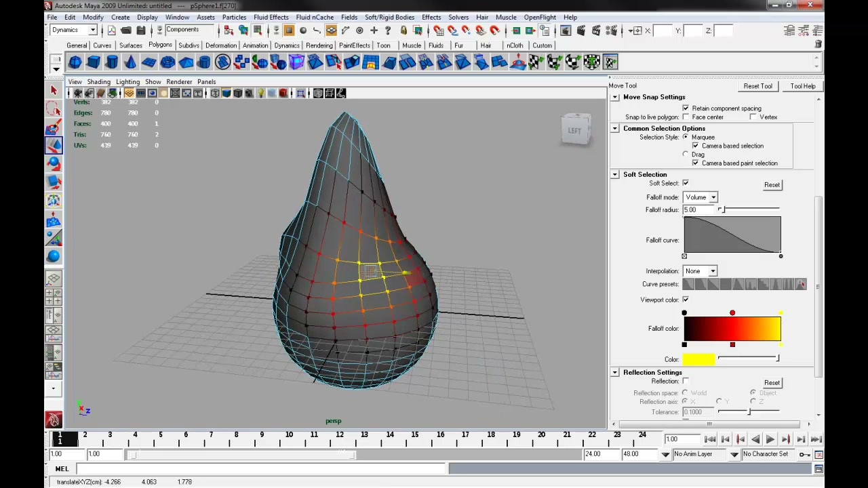Open the Falloff mode Volume dropdown
868x488 pixels.
701,197
